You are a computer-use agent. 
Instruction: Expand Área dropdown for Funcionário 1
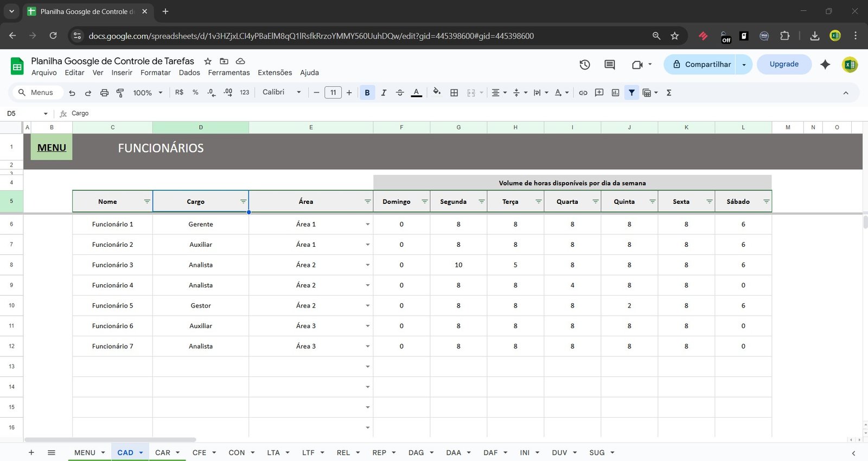tap(367, 225)
